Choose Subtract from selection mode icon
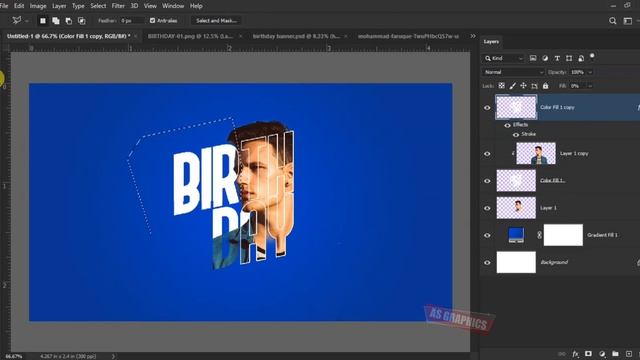 click(69, 20)
